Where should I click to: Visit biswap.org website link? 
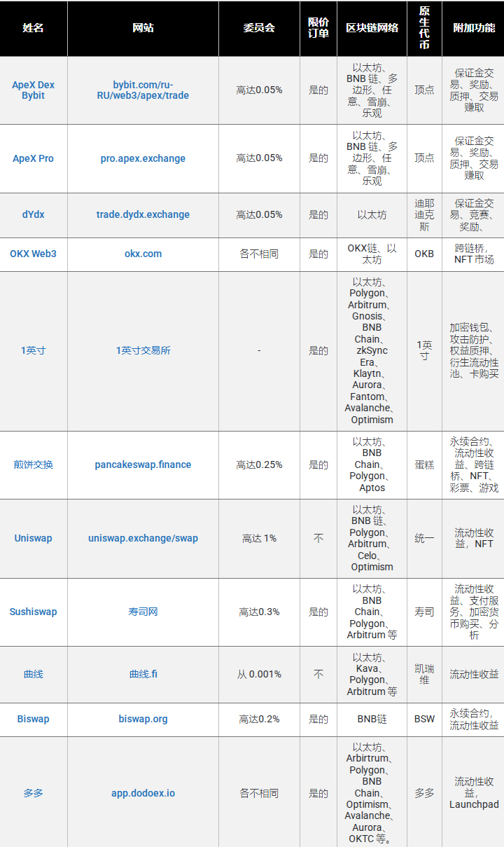tap(143, 719)
